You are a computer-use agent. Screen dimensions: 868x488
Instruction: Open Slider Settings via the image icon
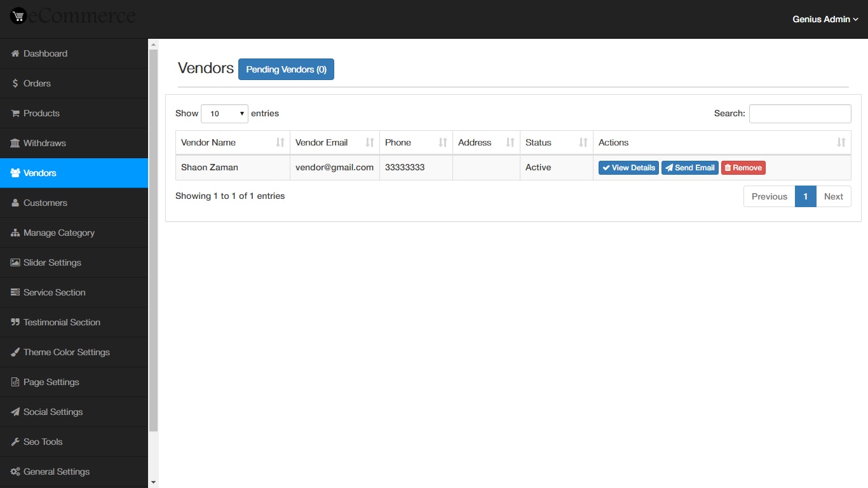point(15,262)
